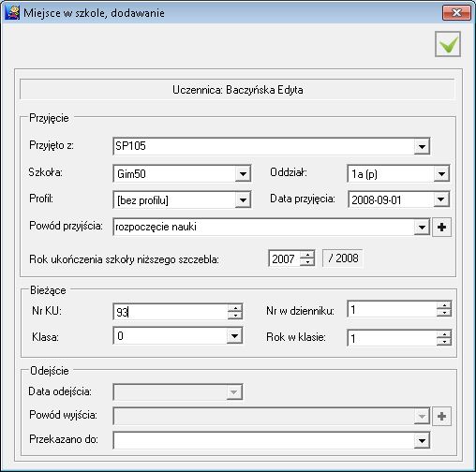This screenshot has width=476, height=472.
Task: Expand the Powód przyjścia dropdown
Action: tap(422, 227)
